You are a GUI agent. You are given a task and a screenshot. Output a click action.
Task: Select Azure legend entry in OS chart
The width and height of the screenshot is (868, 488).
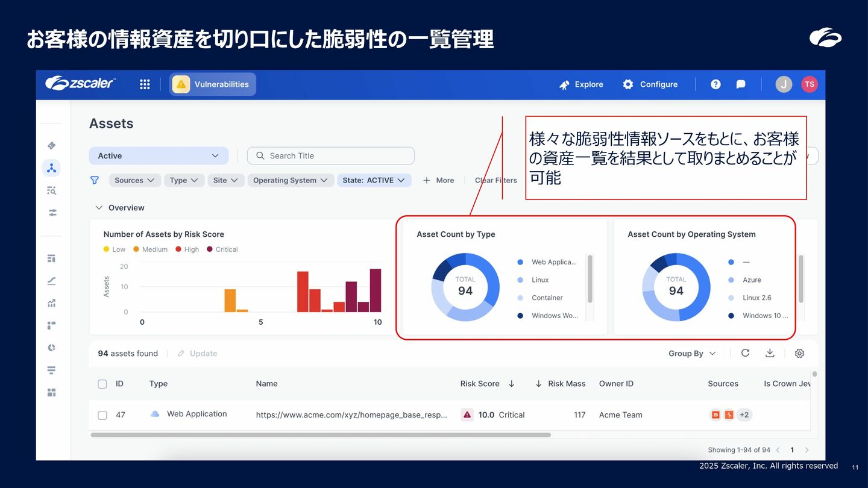pyautogui.click(x=744, y=280)
